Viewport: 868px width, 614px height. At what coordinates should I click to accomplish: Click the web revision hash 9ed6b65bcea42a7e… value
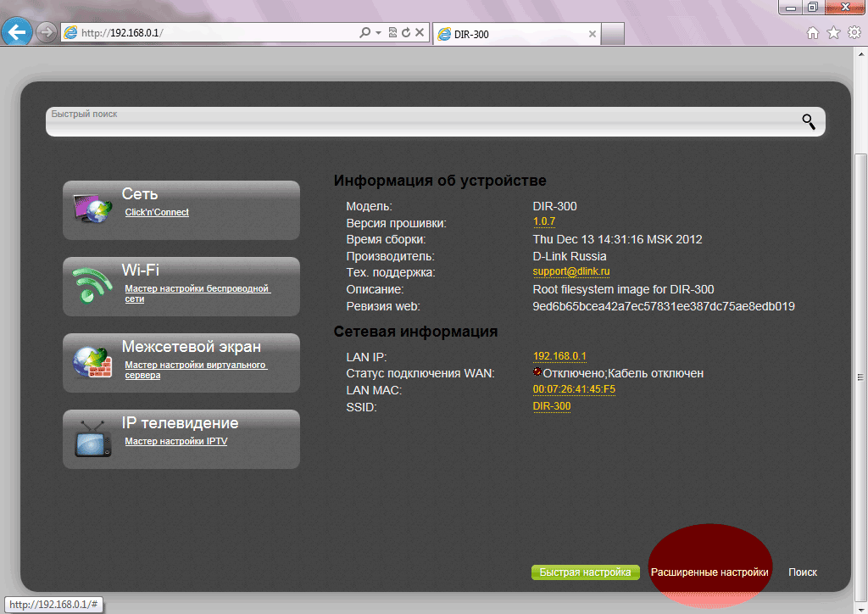point(664,306)
